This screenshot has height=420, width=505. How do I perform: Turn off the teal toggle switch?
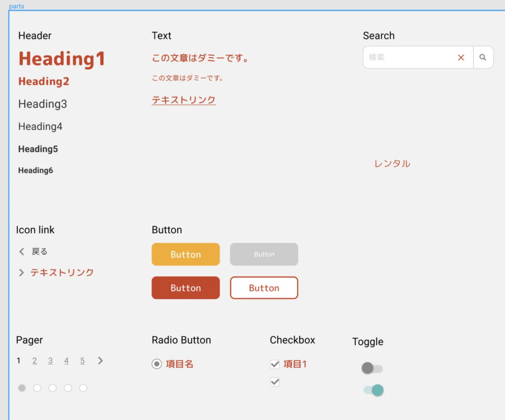click(374, 390)
